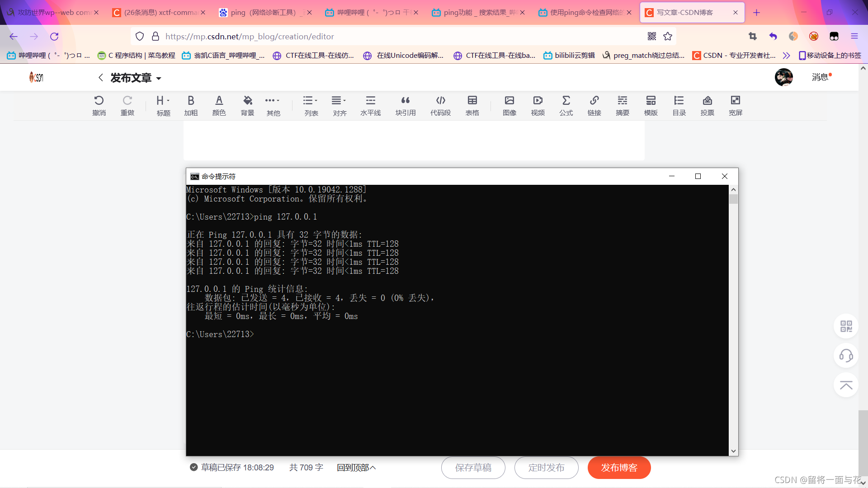Toggle bold formatting with 加粗
Screen dimensions: 868x488
pyautogui.click(x=191, y=105)
